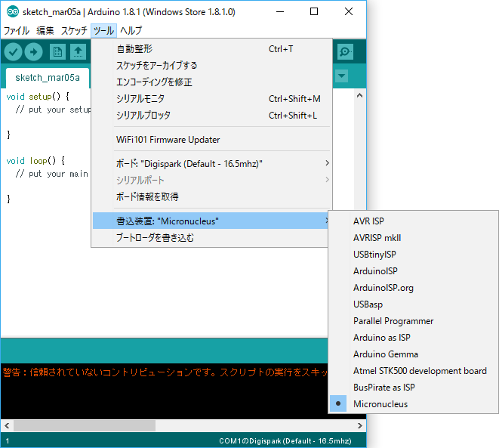Click the horizontal scrollbar thumb
499x448 pixels.
[85, 425]
